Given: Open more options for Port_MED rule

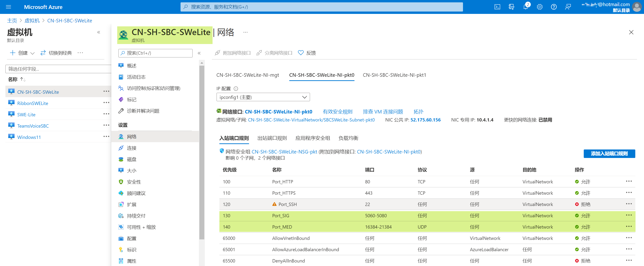Looking at the screenshot, I should click(x=629, y=226).
